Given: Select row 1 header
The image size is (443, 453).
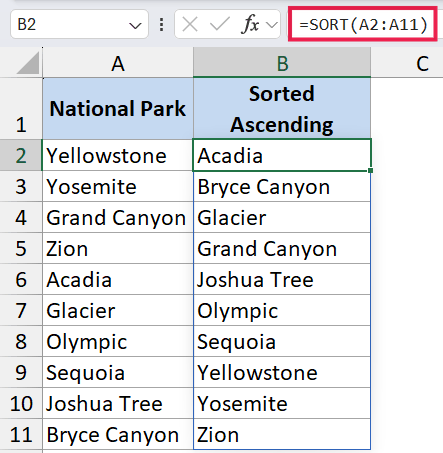Looking at the screenshot, I should 21,108.
